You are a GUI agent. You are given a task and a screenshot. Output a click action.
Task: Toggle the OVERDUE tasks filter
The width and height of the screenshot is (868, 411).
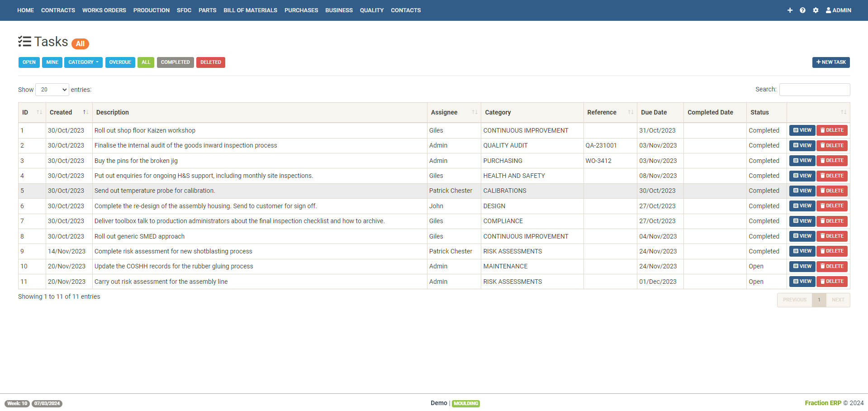(120, 62)
